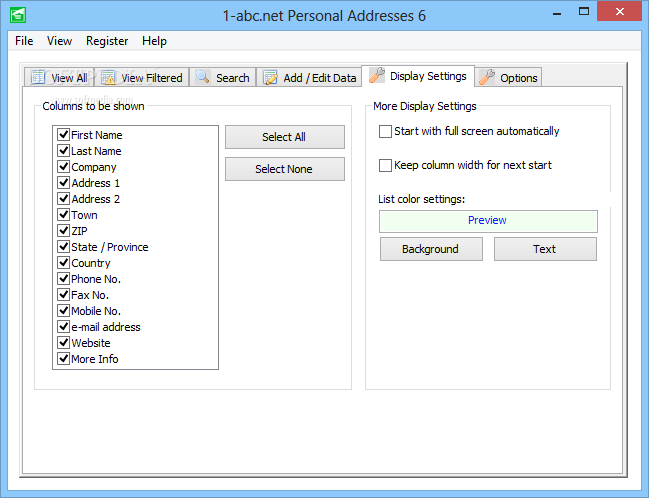Uncheck the Website column checkbox
649x498 pixels.
(x=63, y=343)
